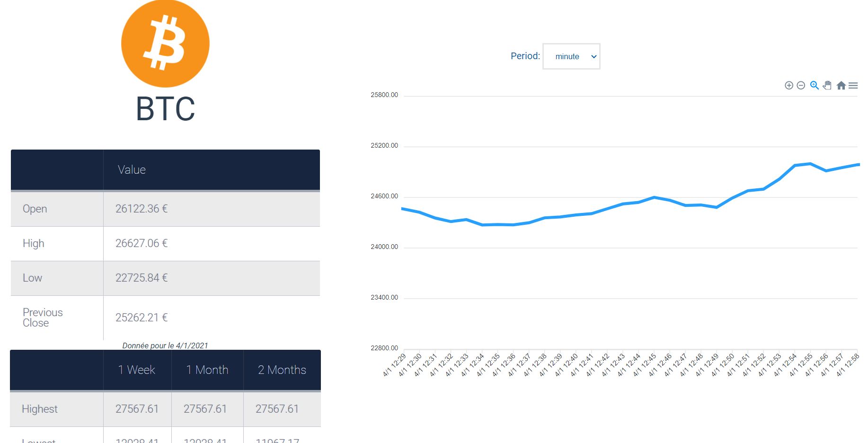
Task: Click the 1 Month column header
Action: 207,370
